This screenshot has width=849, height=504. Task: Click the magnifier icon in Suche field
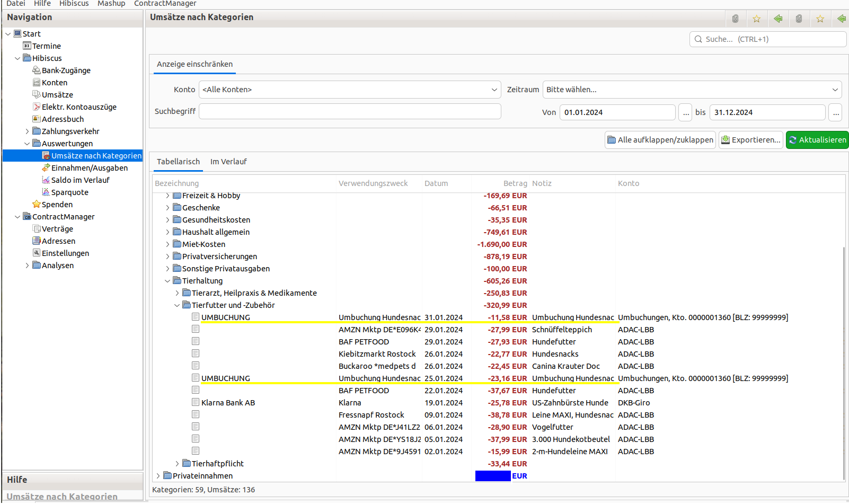(698, 39)
